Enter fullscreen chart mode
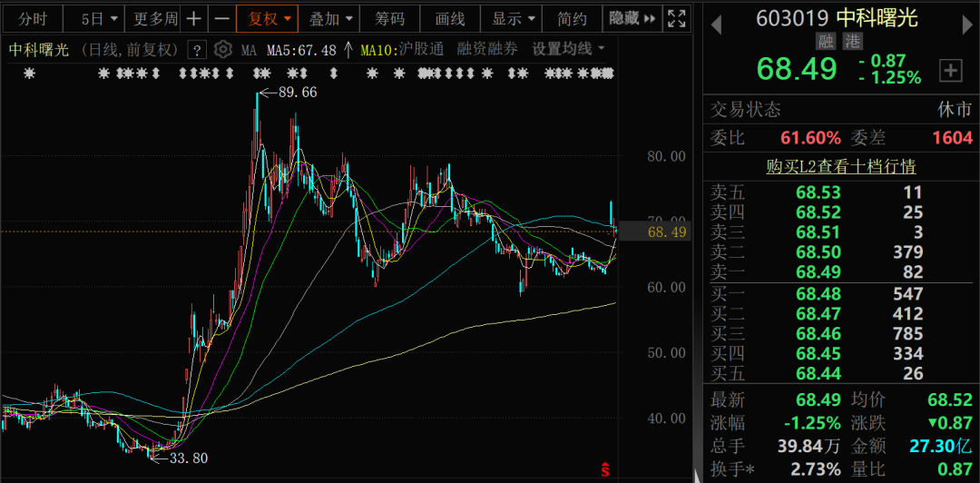The height and width of the screenshot is (483, 980). pyautogui.click(x=676, y=18)
